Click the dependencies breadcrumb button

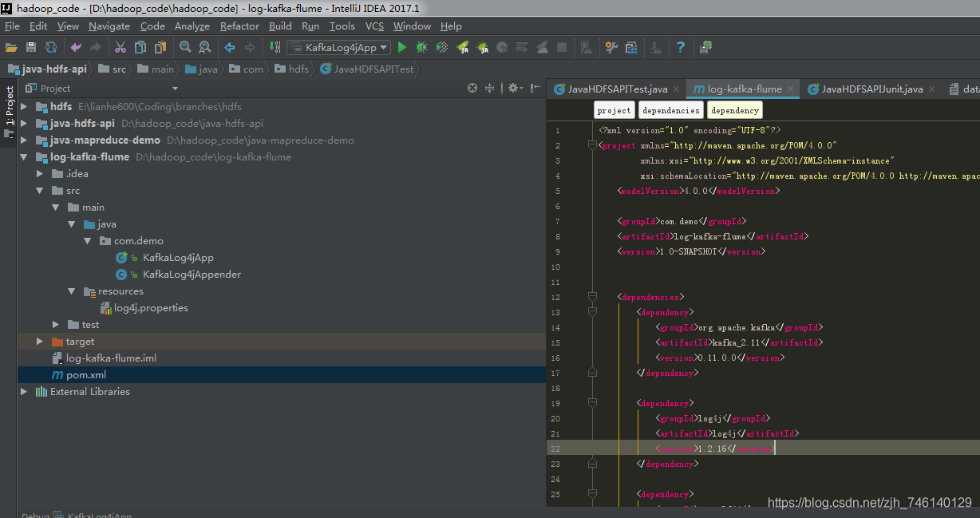(x=670, y=110)
